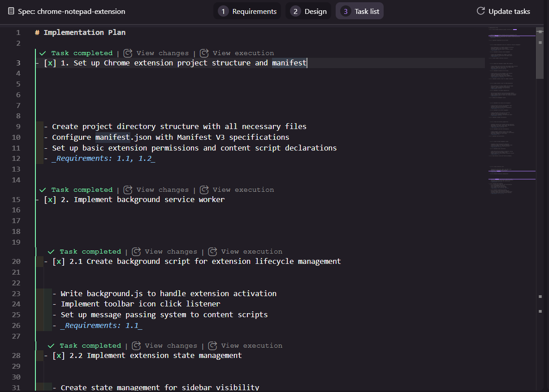Screen dimensions: 549x392
Task: Click line number 15 in gutter
Action: (16, 199)
